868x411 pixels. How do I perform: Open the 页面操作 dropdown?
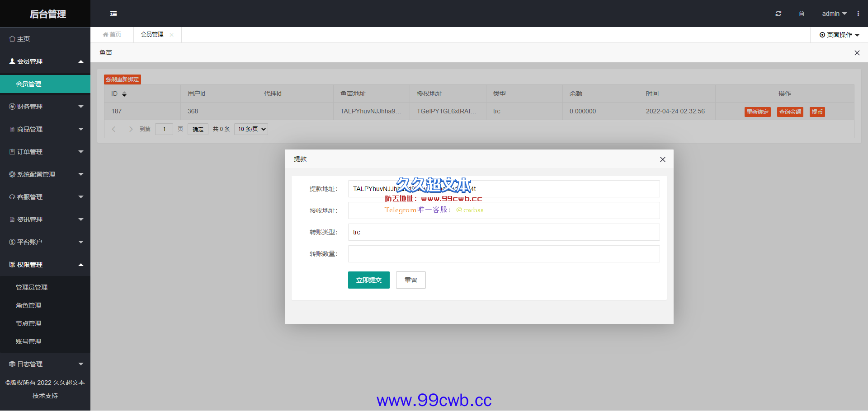(x=840, y=35)
